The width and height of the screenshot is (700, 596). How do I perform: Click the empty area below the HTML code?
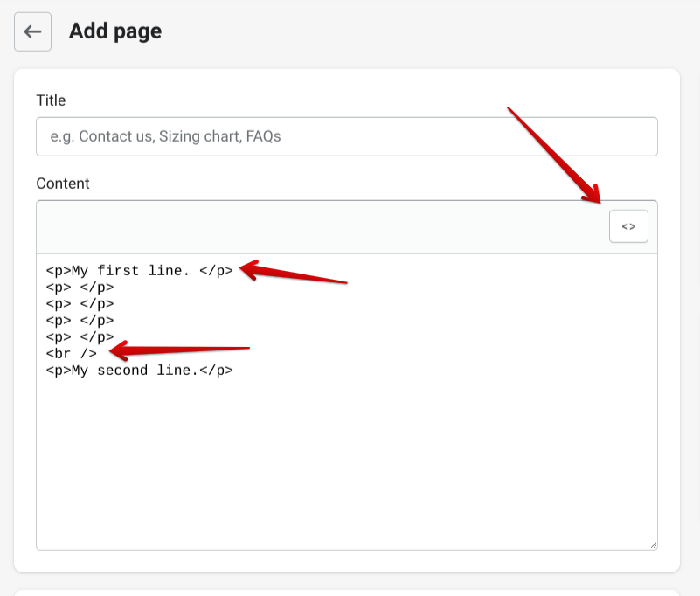click(346, 463)
